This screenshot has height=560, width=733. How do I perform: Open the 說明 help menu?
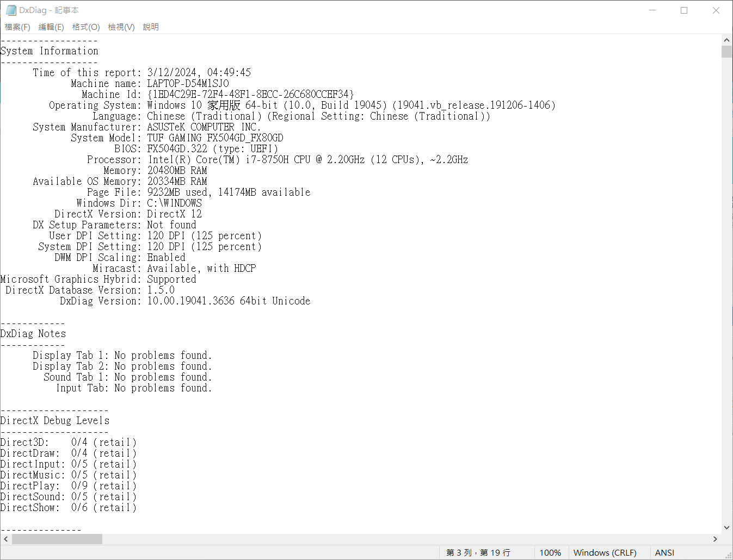tap(151, 27)
